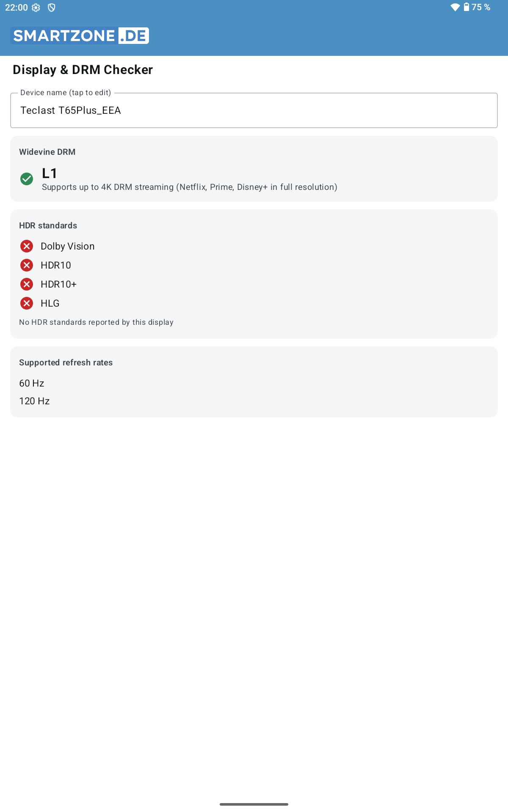Edit the Device name field
This screenshot has height=812, width=508.
click(254, 110)
